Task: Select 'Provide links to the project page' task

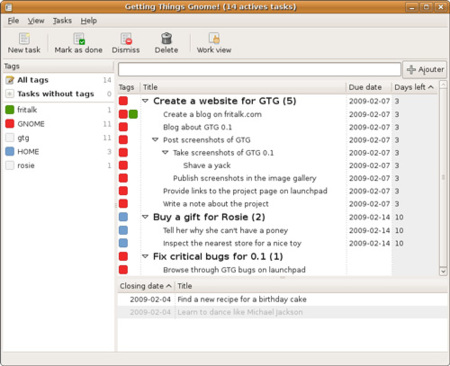Action: pyautogui.click(x=245, y=191)
